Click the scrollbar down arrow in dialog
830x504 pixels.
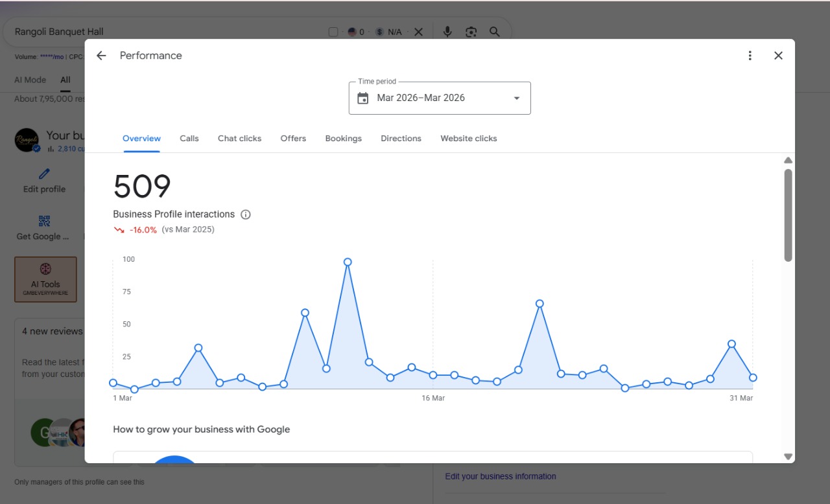pos(788,457)
